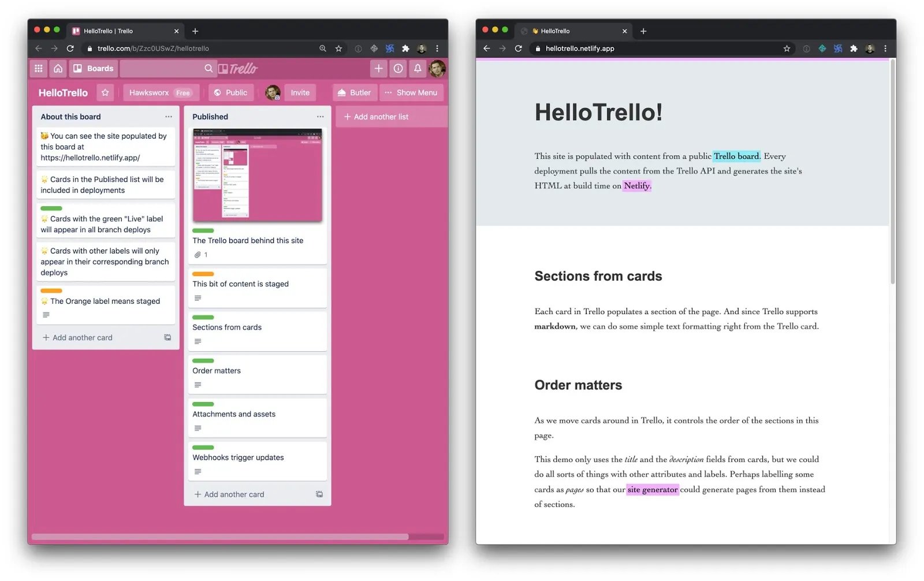
Task: Click the orange label on staged content card
Action: coord(203,274)
